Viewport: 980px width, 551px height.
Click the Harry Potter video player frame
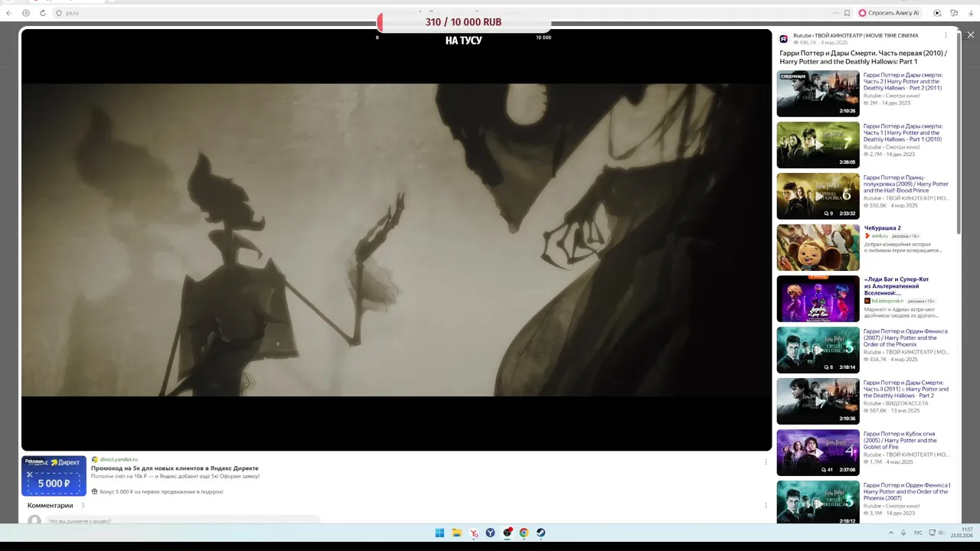tap(397, 240)
